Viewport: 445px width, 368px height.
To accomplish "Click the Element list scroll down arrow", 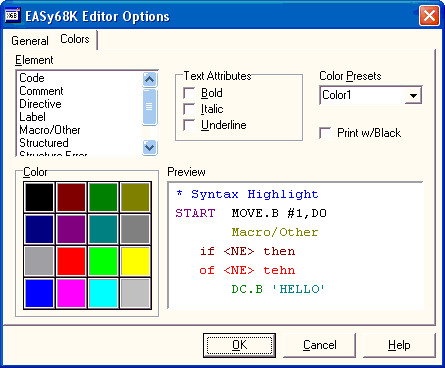I will [150, 147].
